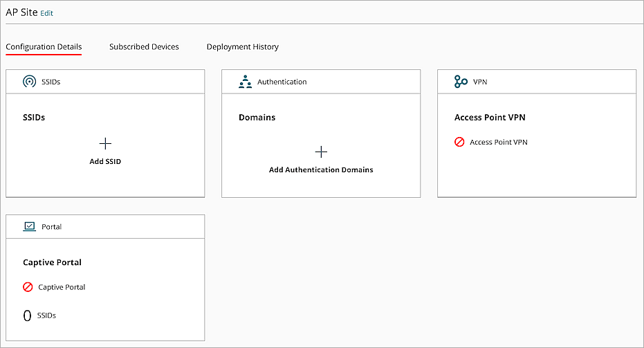
Task: Open the Access Point VPN status text
Action: coord(499,142)
